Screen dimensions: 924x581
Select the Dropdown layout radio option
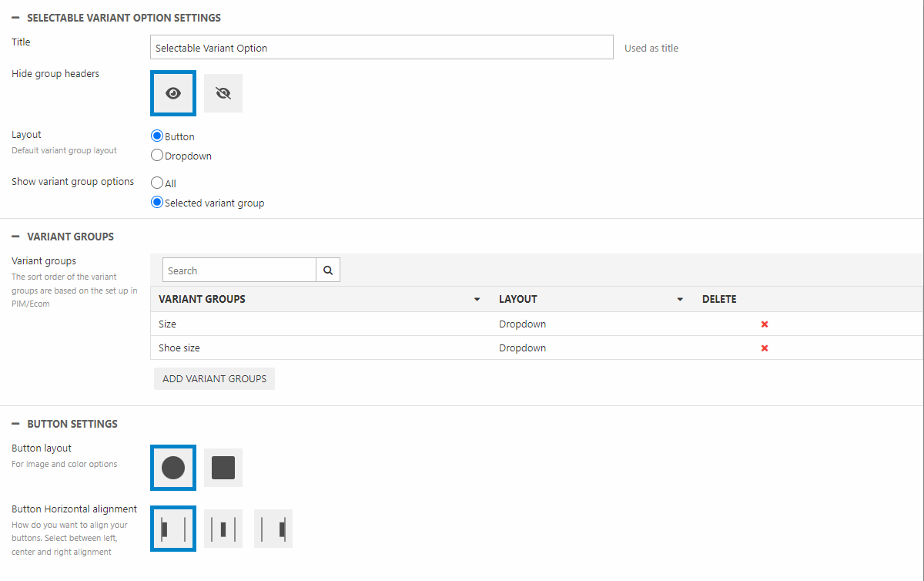coord(158,156)
